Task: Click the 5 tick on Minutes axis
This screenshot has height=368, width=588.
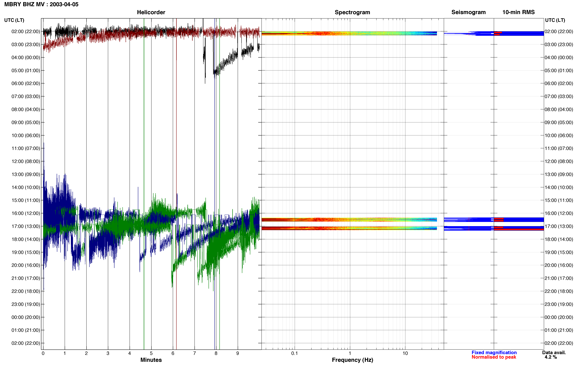Action: [x=151, y=353]
